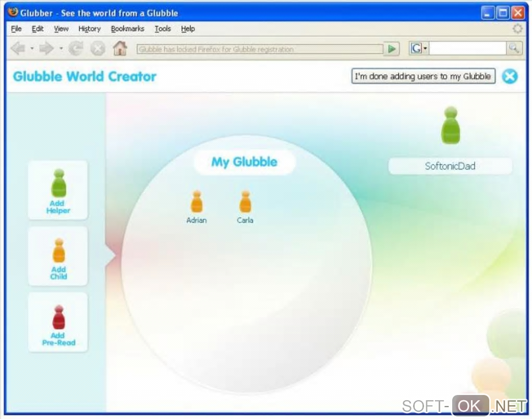532x419 pixels.
Task: Click "I'm done adding users to my Glubble"
Action: click(x=423, y=76)
